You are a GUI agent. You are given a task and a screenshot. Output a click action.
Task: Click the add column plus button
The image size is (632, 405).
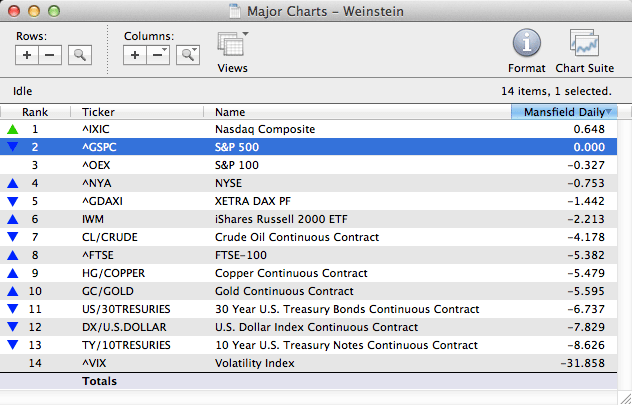(136, 55)
